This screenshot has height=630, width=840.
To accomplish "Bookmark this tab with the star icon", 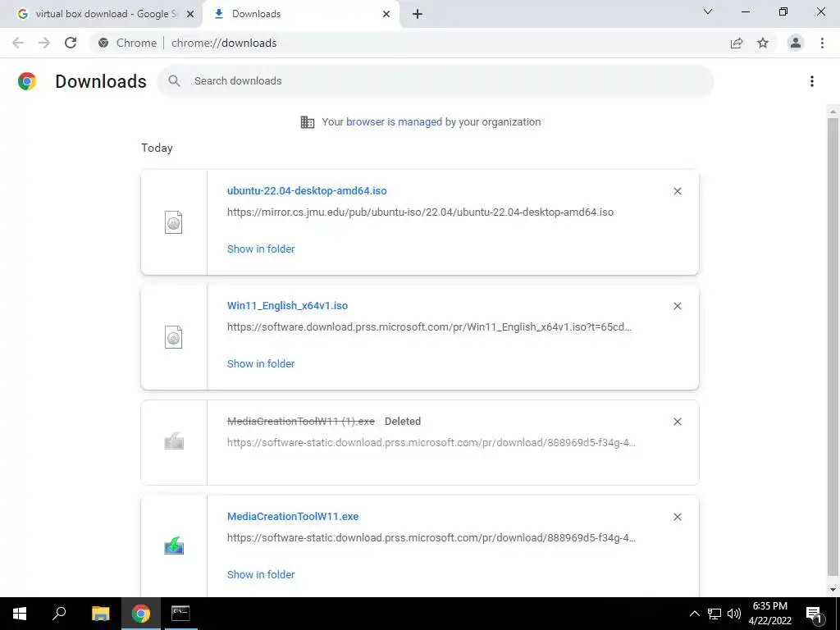I will (x=763, y=43).
